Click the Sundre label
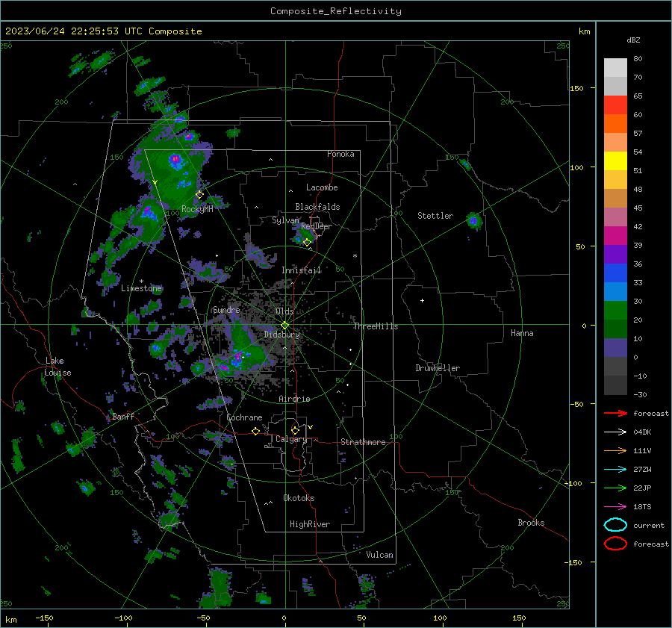The width and height of the screenshot is (672, 628). coord(226,310)
